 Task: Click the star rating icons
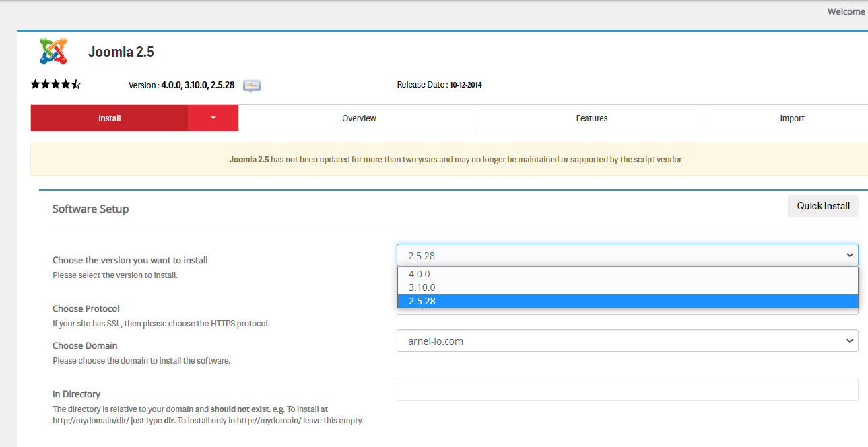click(x=56, y=85)
